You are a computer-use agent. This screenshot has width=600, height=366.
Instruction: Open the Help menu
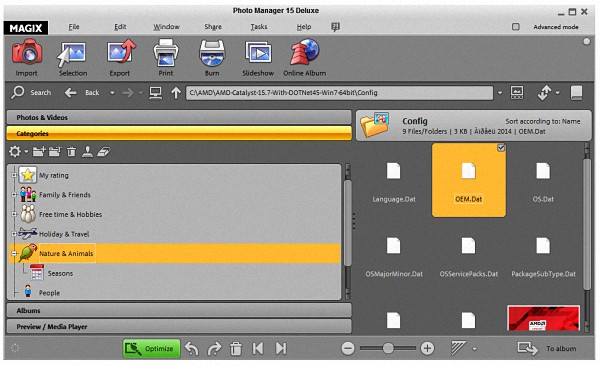pos(304,27)
